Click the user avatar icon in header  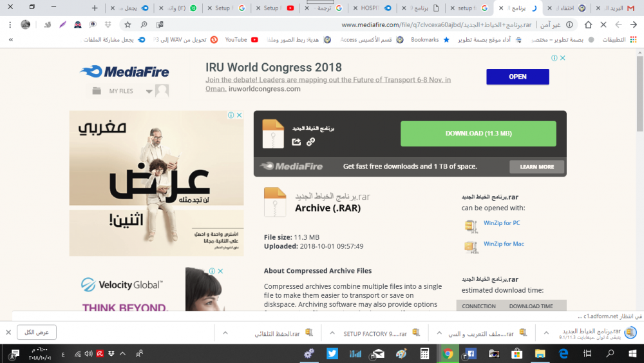162,90
